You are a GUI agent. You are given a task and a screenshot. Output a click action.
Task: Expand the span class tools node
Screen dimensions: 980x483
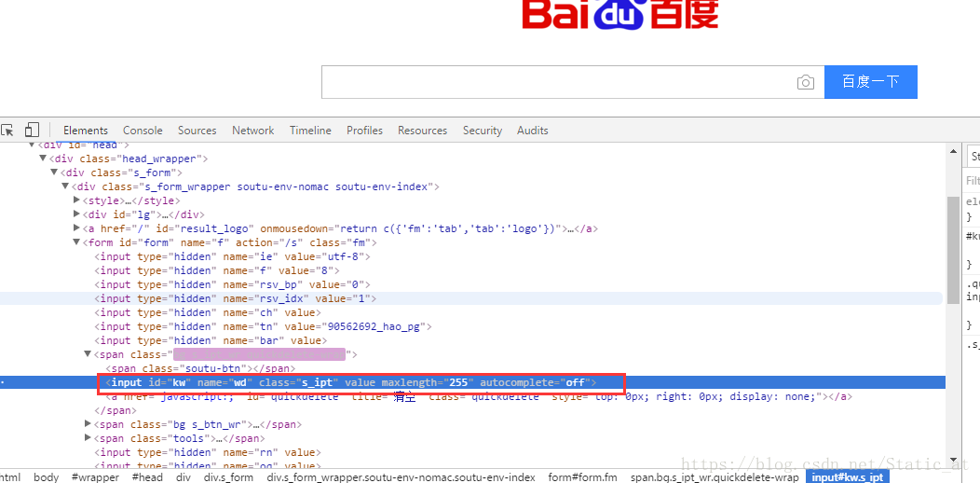click(88, 438)
